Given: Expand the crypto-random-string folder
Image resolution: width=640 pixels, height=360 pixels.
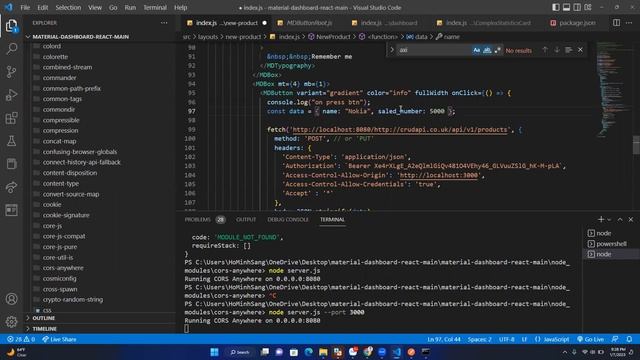Looking at the screenshot, I should pyautogui.click(x=73, y=300).
